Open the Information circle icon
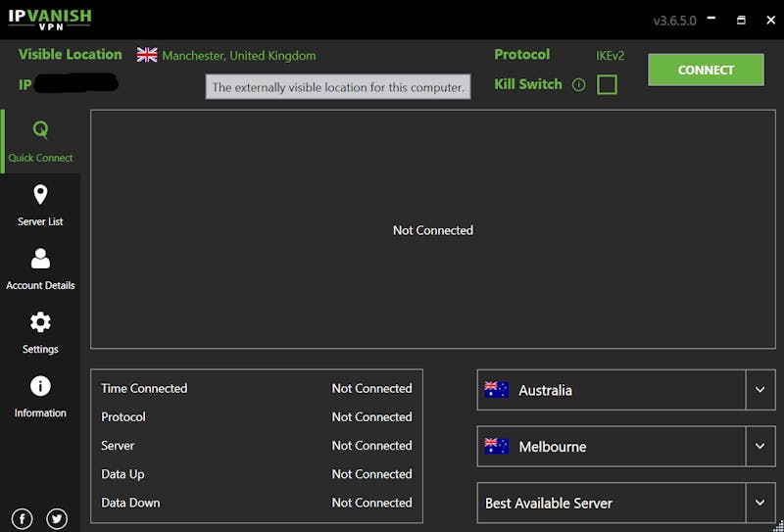The height and width of the screenshot is (532, 784). click(40, 386)
